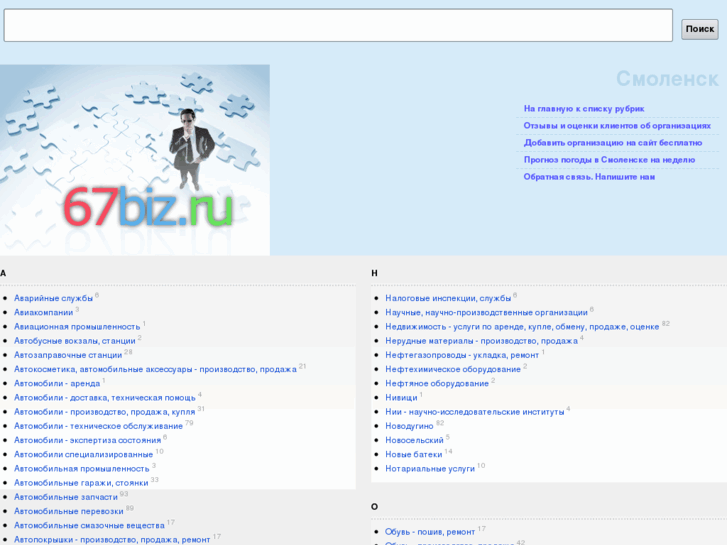The height and width of the screenshot is (545, 727).
Task: Open Прогноз погоды в Смоленске на неделю
Action: pos(609,160)
